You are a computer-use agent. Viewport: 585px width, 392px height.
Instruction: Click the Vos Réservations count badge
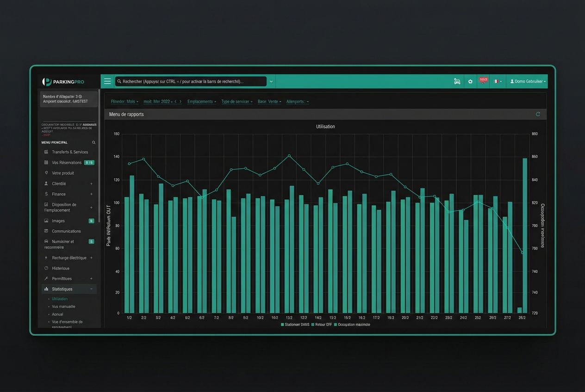pos(89,162)
